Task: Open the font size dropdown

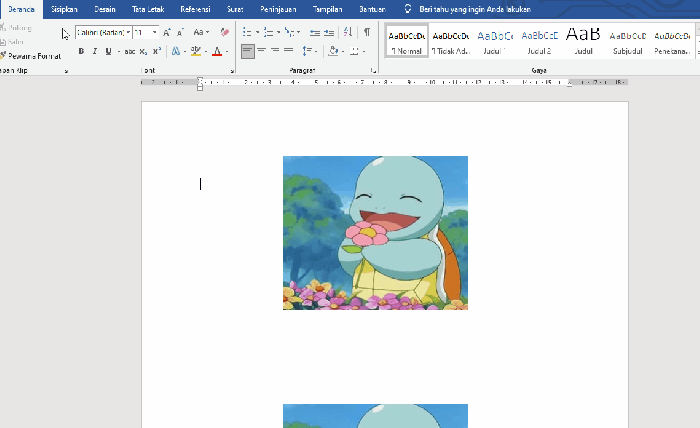Action: [x=154, y=33]
